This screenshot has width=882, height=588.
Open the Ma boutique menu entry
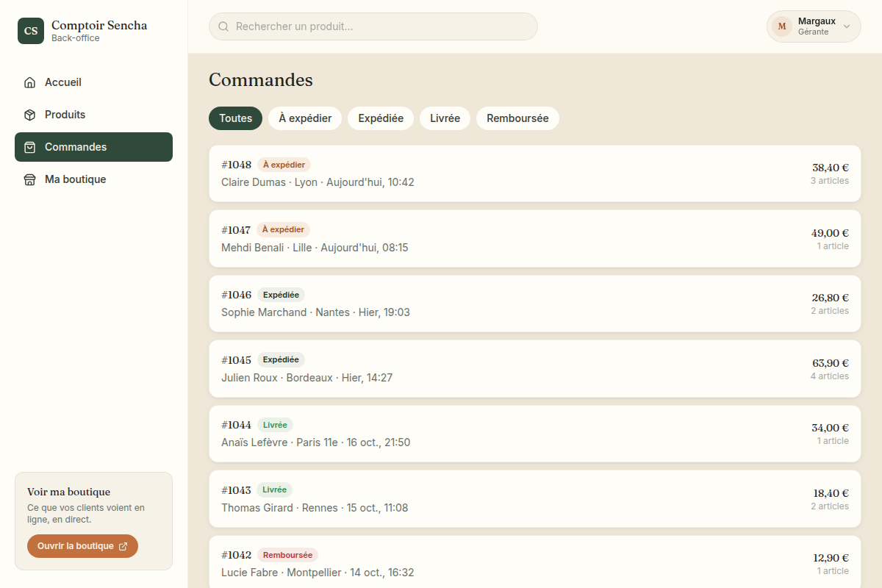(x=93, y=179)
